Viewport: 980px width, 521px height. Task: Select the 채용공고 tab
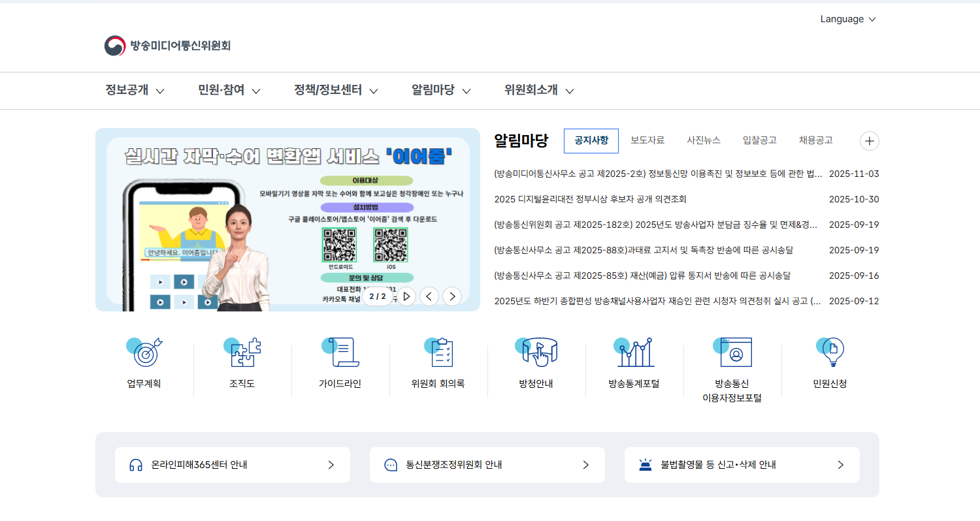click(x=816, y=139)
